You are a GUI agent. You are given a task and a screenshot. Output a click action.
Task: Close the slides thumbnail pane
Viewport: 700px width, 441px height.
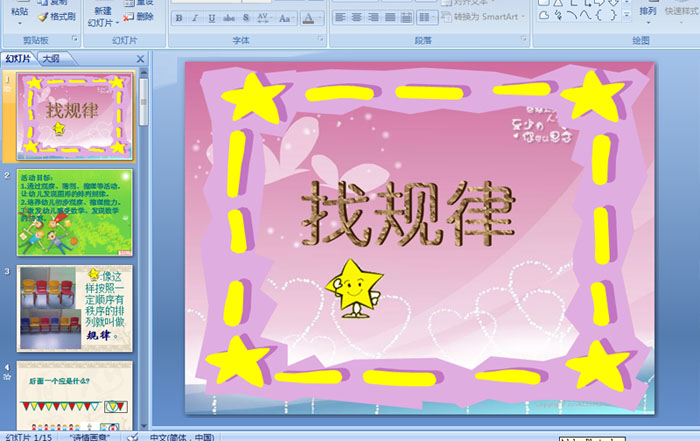click(140, 59)
